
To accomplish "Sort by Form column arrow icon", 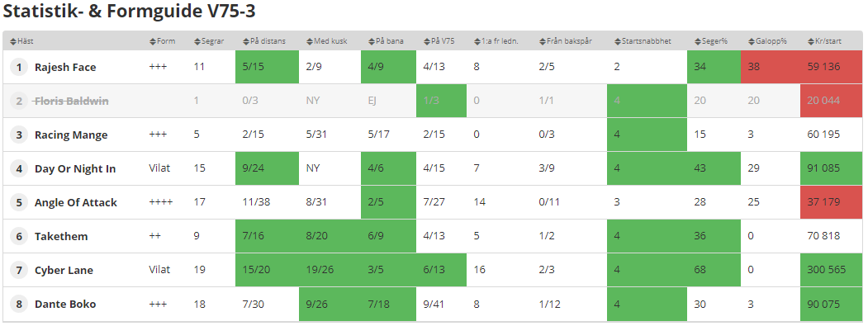I will 154,41.
